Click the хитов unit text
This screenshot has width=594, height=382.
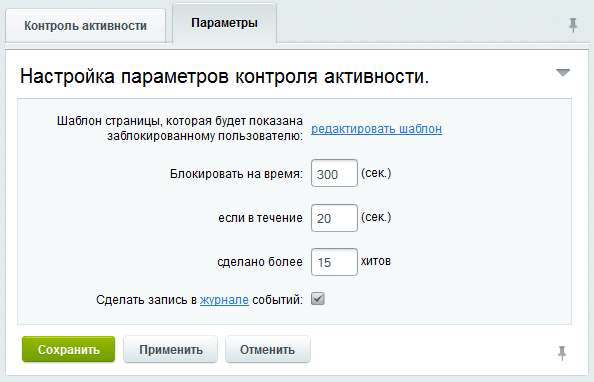[375, 261]
